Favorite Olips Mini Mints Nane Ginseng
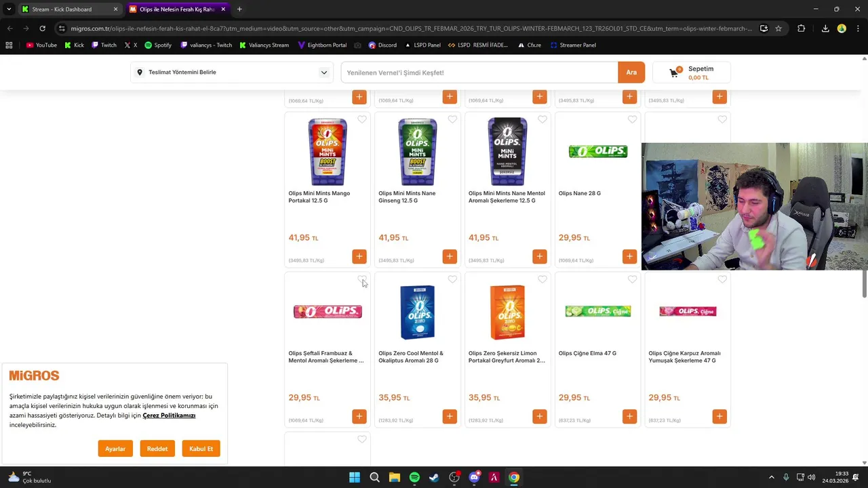Viewport: 868px width, 488px height. pyautogui.click(x=452, y=119)
